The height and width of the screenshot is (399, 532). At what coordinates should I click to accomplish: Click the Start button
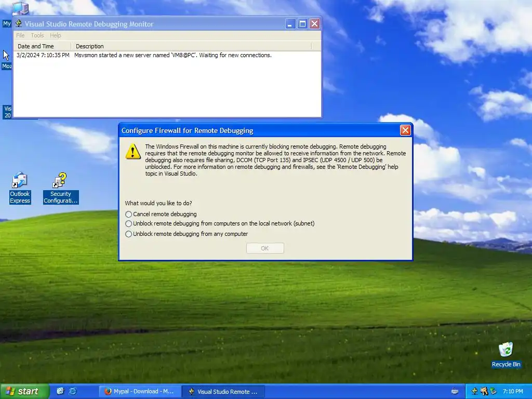(x=24, y=392)
